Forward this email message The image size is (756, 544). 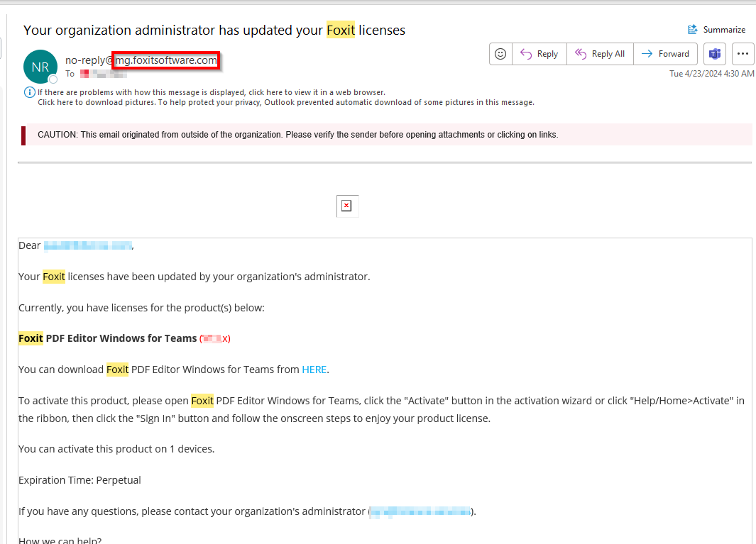tap(665, 54)
